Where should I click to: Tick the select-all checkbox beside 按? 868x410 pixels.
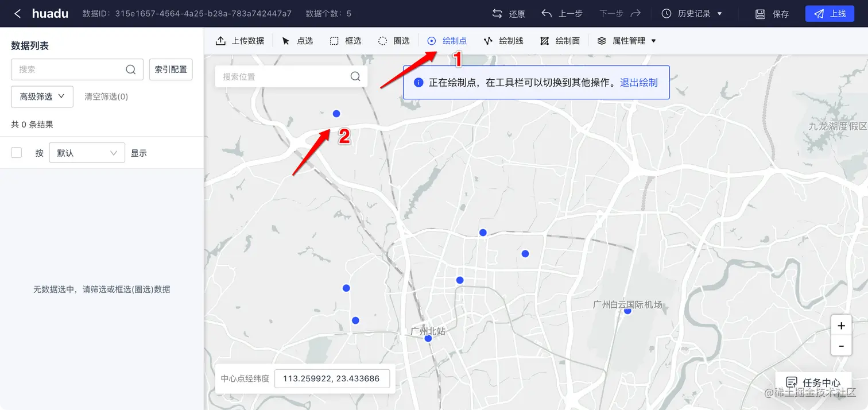pyautogui.click(x=17, y=153)
